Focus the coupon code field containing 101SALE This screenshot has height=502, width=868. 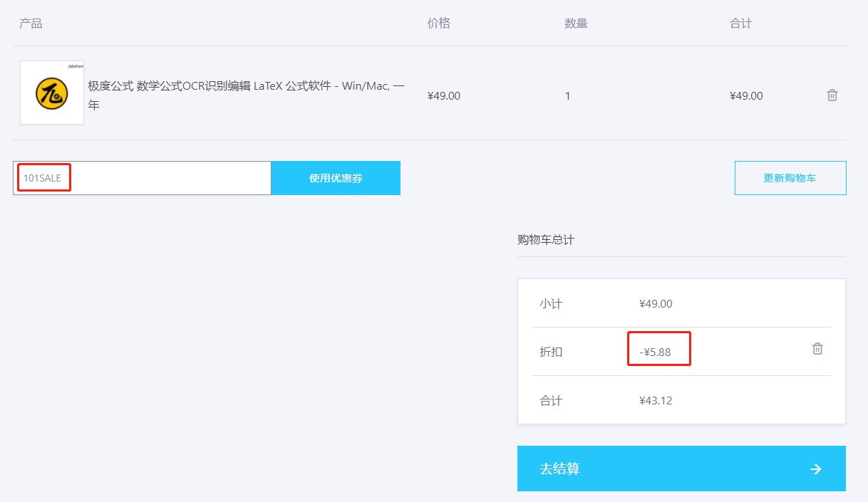pyautogui.click(x=142, y=178)
